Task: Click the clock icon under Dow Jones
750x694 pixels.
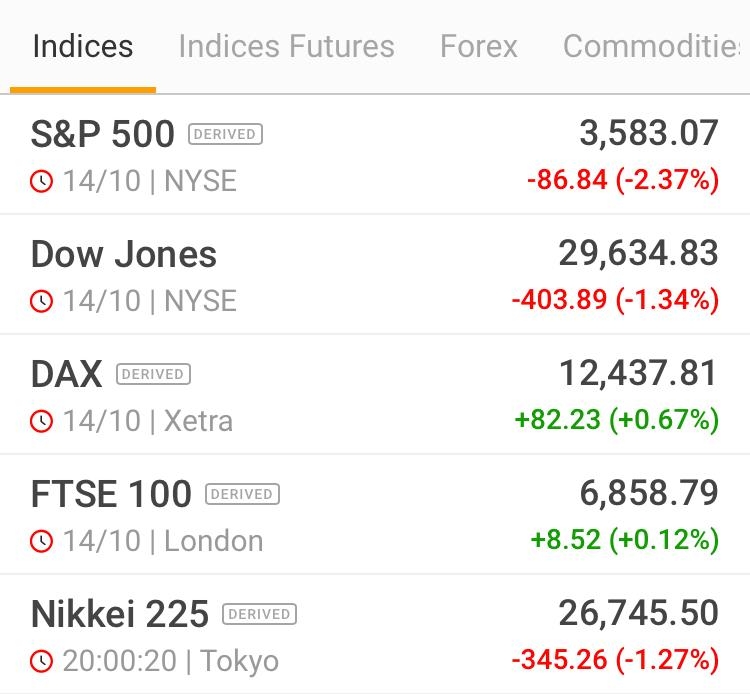Action: [41, 301]
